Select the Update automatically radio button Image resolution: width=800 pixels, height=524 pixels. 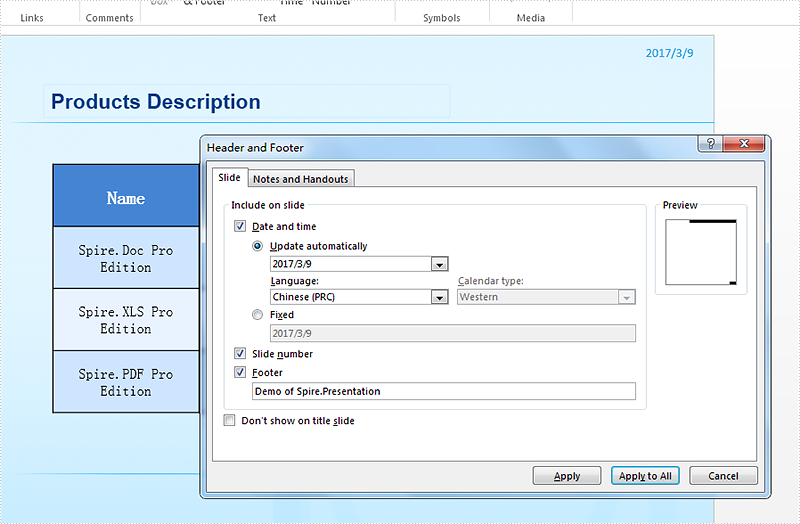[x=258, y=246]
